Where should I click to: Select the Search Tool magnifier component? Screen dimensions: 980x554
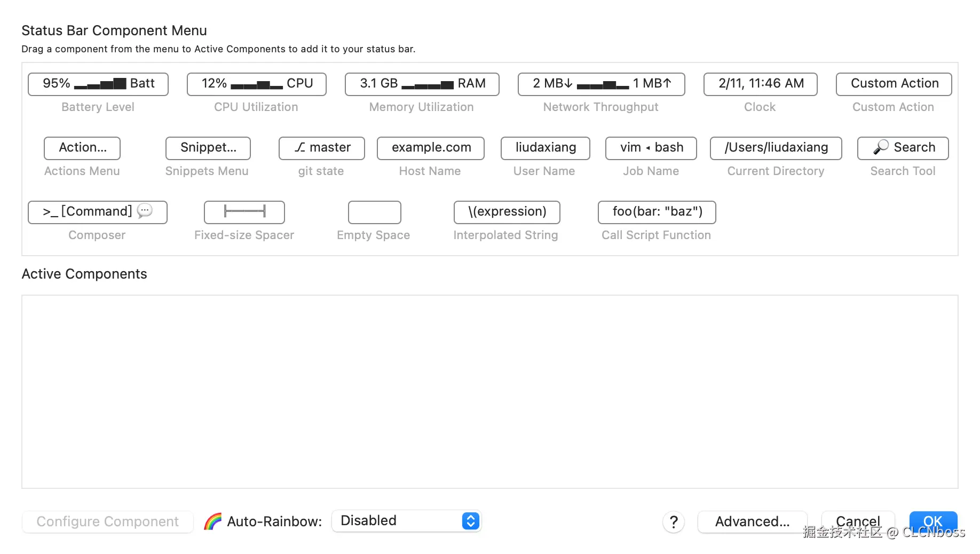pos(903,148)
